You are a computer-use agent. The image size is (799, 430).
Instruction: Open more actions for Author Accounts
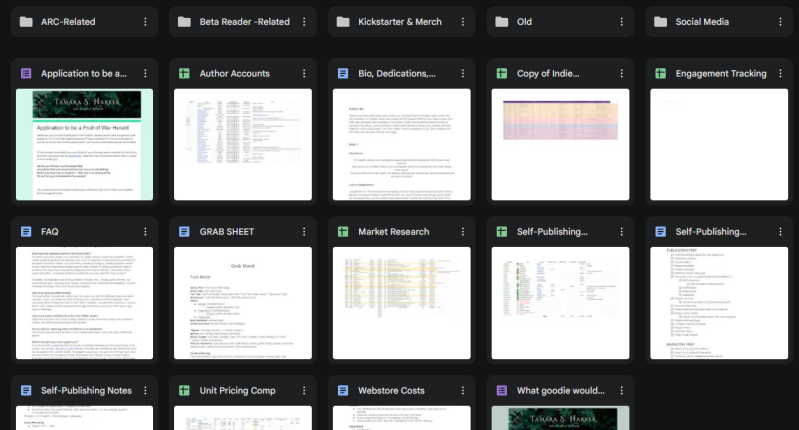pyautogui.click(x=304, y=73)
